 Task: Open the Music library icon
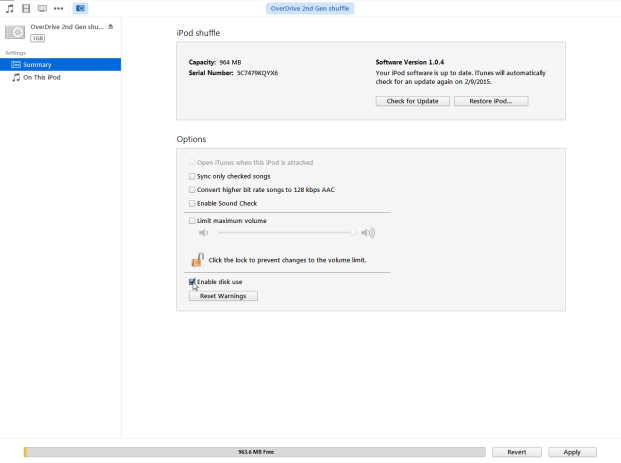10,8
